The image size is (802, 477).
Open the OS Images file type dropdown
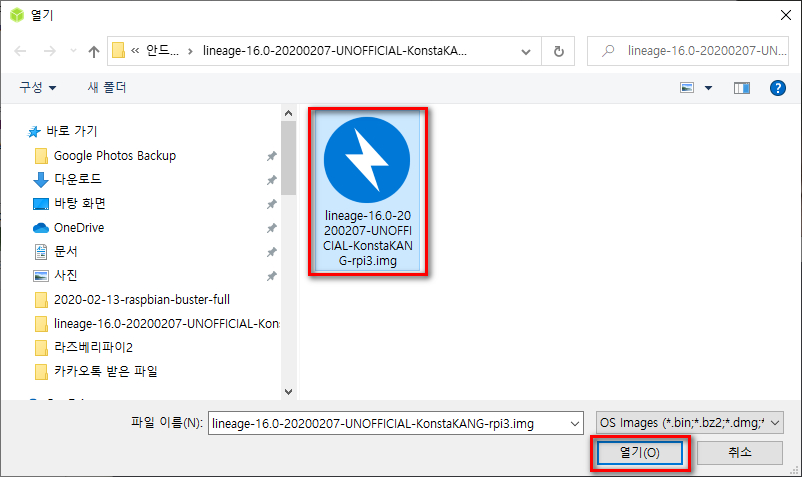(689, 423)
